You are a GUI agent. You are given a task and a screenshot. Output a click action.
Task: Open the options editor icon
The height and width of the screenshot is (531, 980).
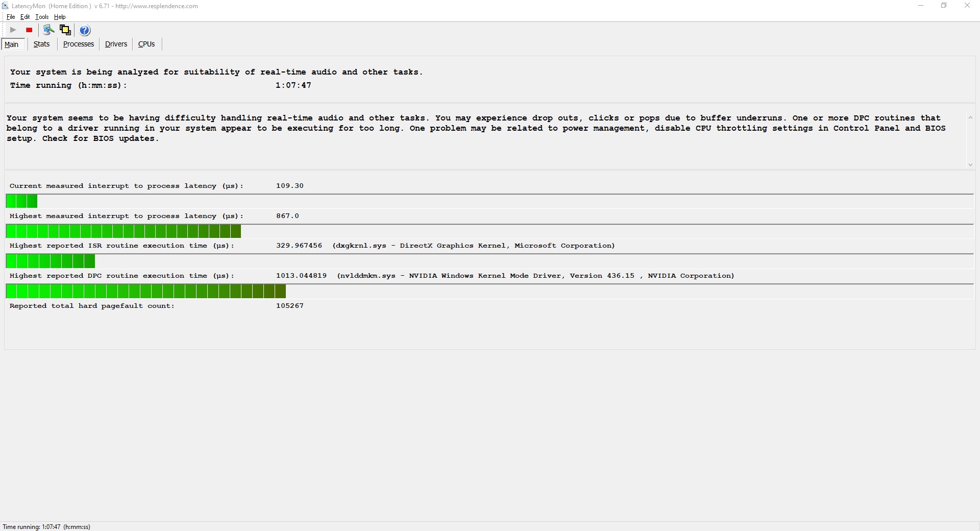(48, 30)
